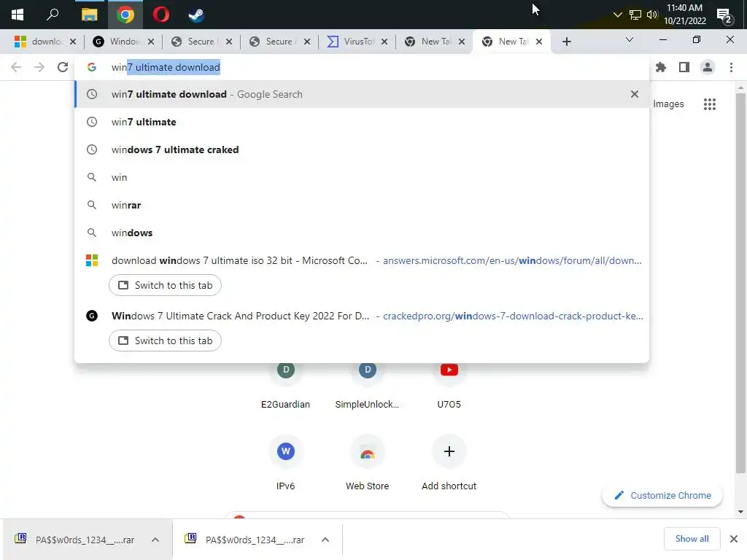Screen dimensions: 747x560
Task: Show all downloads
Action: (692, 539)
